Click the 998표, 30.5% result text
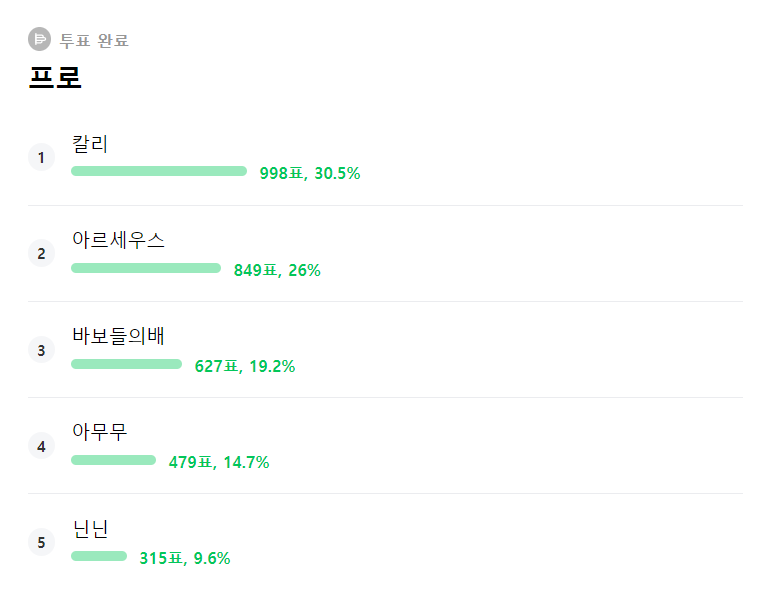Screen dimensions: 771x615 click(310, 173)
